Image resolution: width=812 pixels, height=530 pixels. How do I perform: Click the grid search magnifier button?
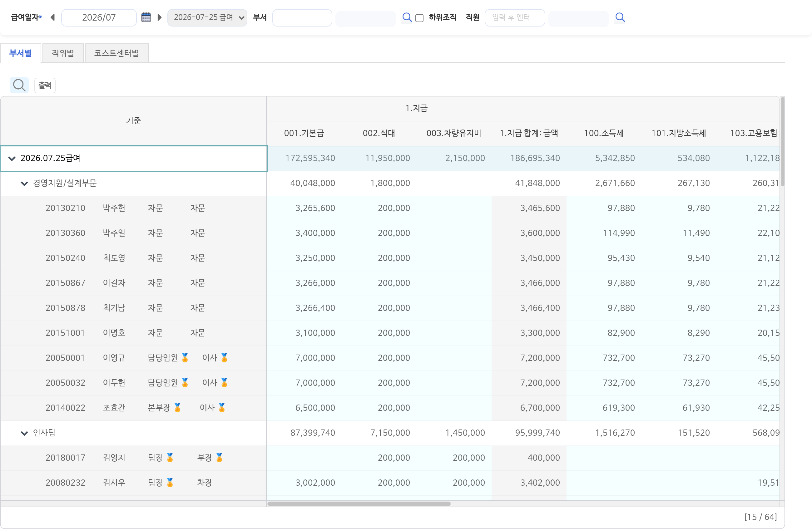19,85
